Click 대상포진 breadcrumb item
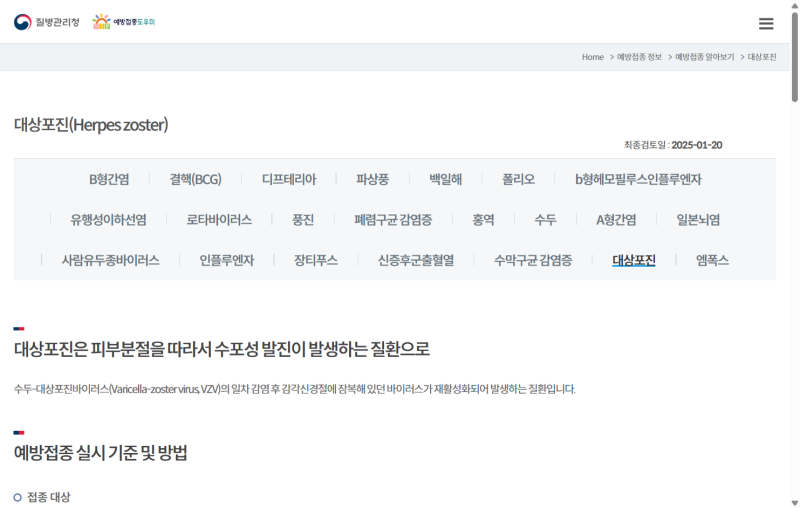 click(762, 57)
